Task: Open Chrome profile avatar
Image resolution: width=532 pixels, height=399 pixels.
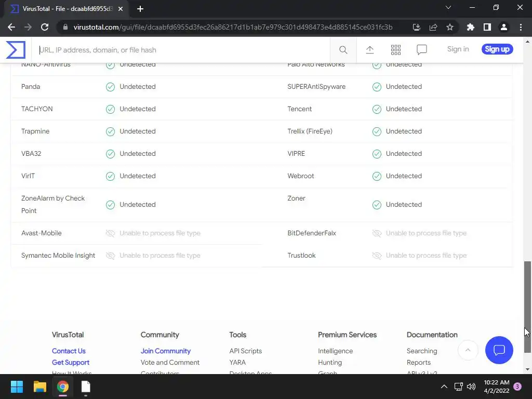Action: (x=504, y=27)
